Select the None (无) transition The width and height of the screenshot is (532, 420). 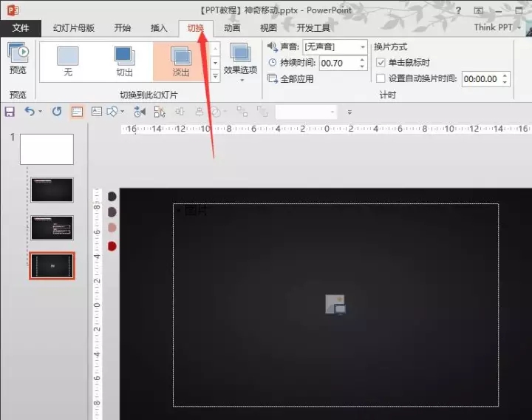pos(68,61)
